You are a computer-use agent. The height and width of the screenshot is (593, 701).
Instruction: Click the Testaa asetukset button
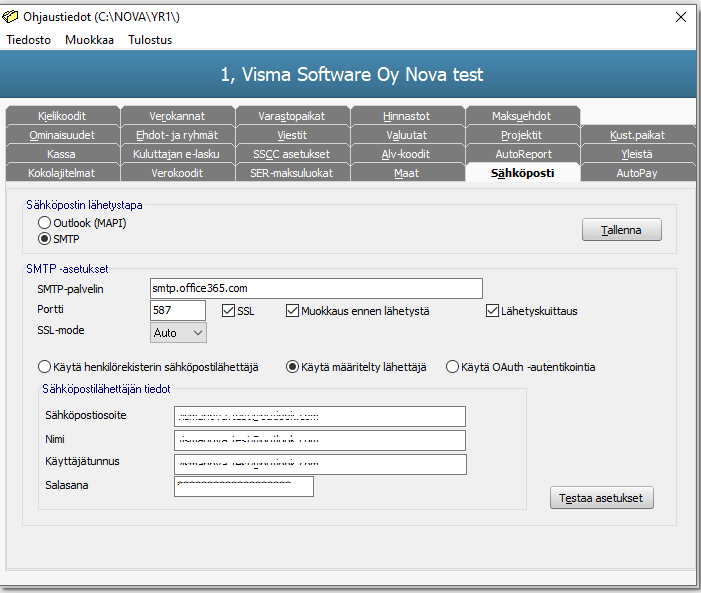click(601, 498)
